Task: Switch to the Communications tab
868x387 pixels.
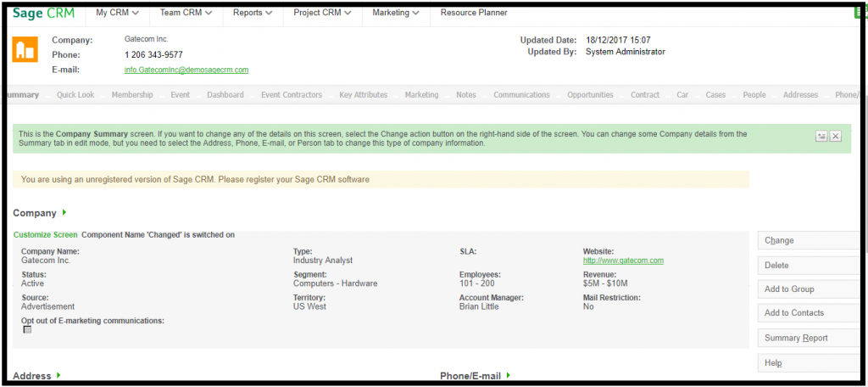Action: (521, 95)
